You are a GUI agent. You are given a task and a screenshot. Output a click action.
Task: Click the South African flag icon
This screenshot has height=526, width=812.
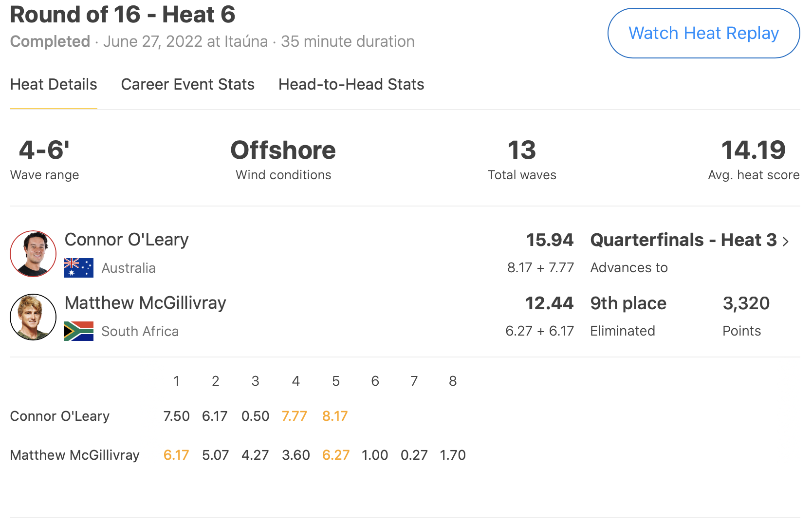click(79, 331)
